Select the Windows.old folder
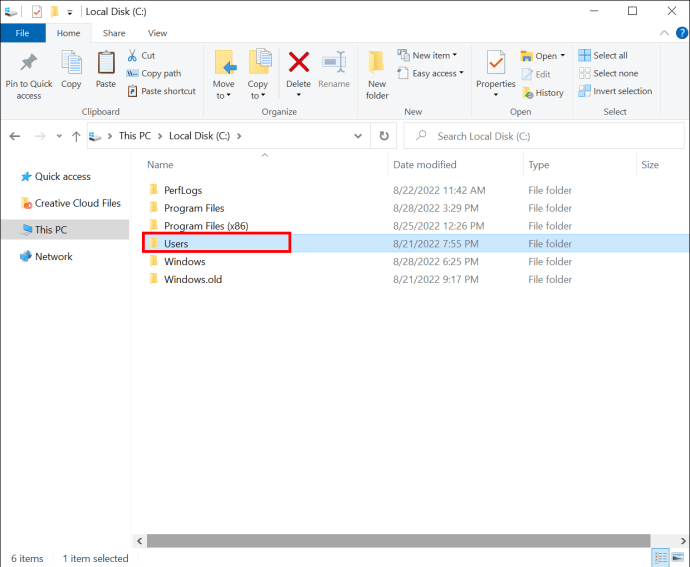The height and width of the screenshot is (567, 690). click(193, 280)
